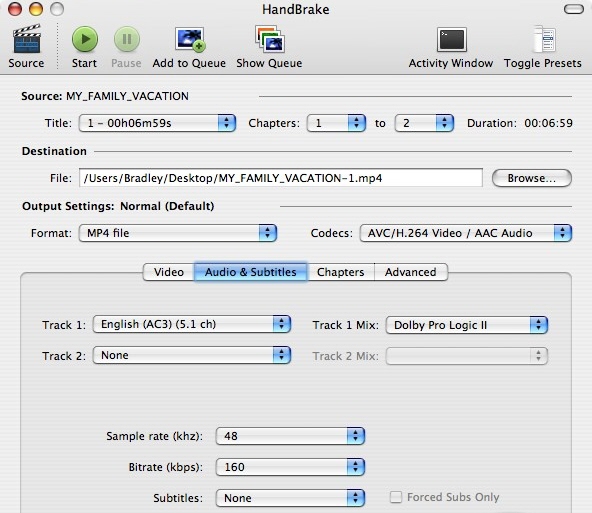Open the Source clapperboard icon
This screenshot has width=592, height=513.
click(x=26, y=39)
